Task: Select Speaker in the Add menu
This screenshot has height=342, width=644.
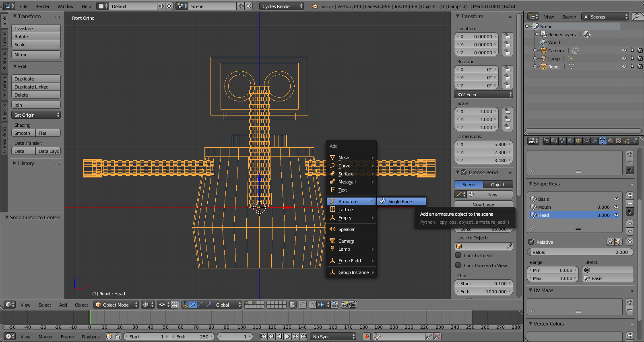Action: [x=352, y=229]
